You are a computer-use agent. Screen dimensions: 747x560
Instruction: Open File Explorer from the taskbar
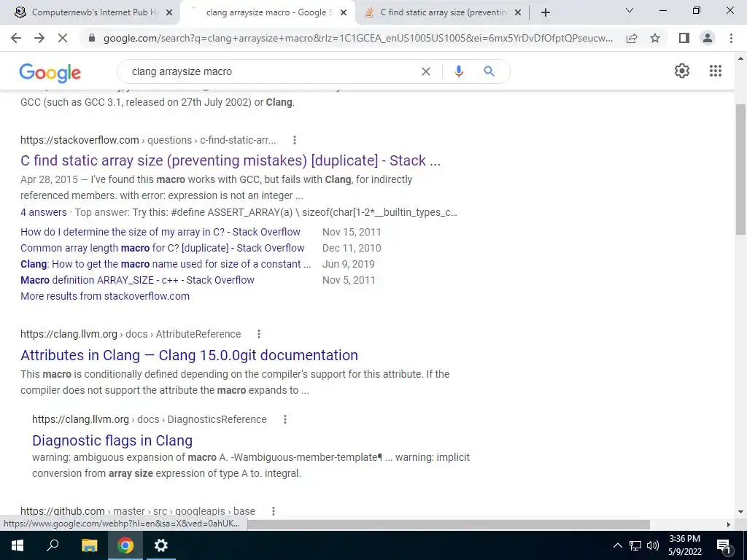[x=89, y=545]
